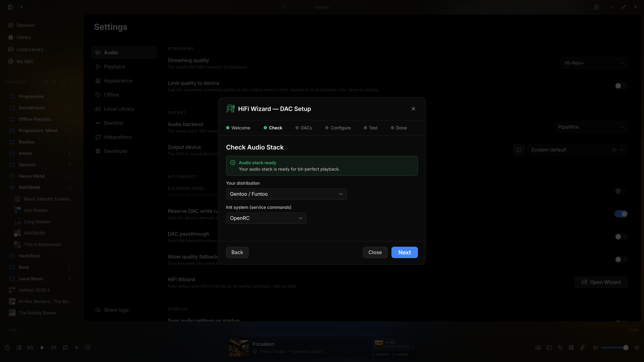This screenshot has height=362, width=644.
Task: Adjust the volume slider
Action: pyautogui.click(x=614, y=348)
